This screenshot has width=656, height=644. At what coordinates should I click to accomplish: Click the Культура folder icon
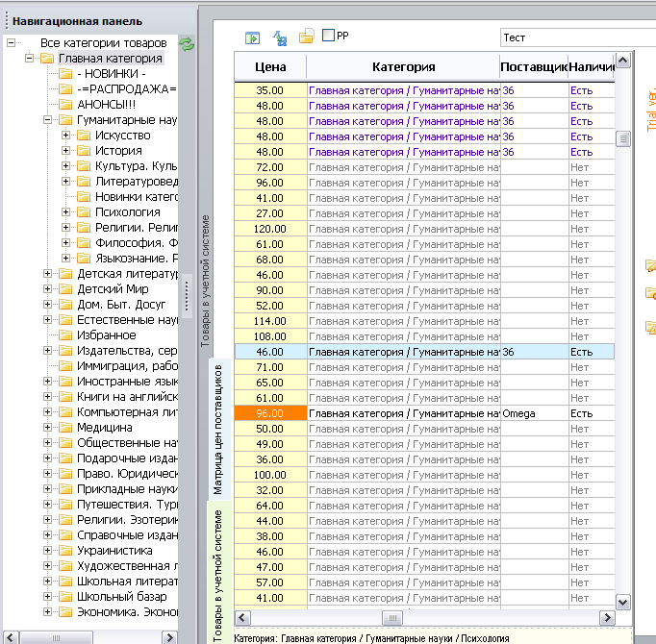84,166
